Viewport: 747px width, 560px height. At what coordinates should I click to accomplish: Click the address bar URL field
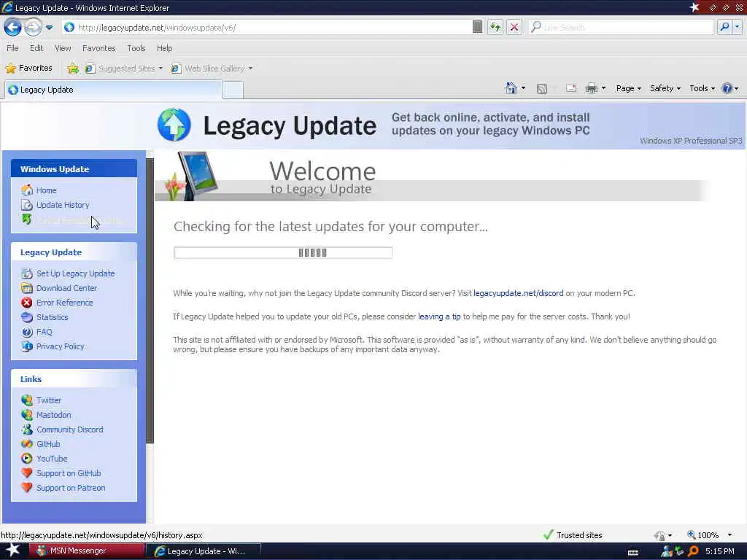(x=267, y=28)
